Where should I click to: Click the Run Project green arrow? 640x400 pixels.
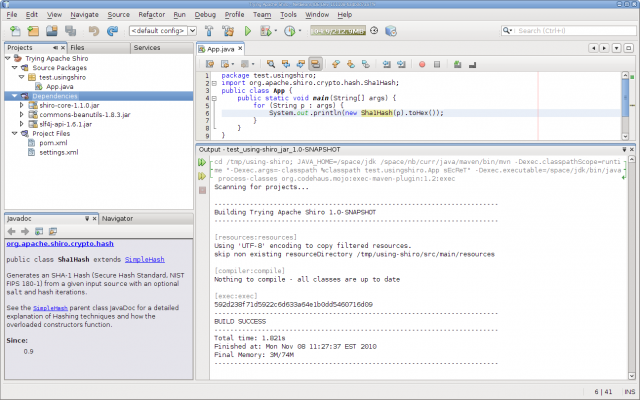pyautogui.click(x=248, y=31)
